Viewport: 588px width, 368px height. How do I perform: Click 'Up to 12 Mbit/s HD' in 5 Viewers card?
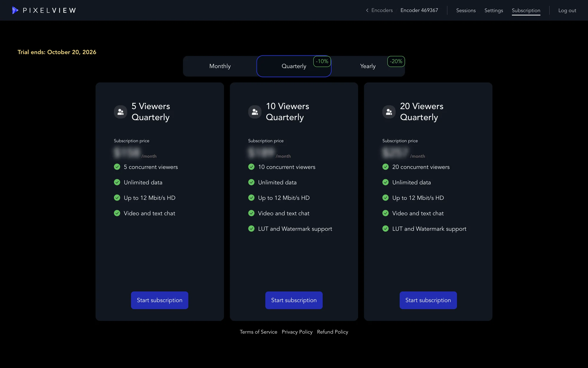point(150,198)
